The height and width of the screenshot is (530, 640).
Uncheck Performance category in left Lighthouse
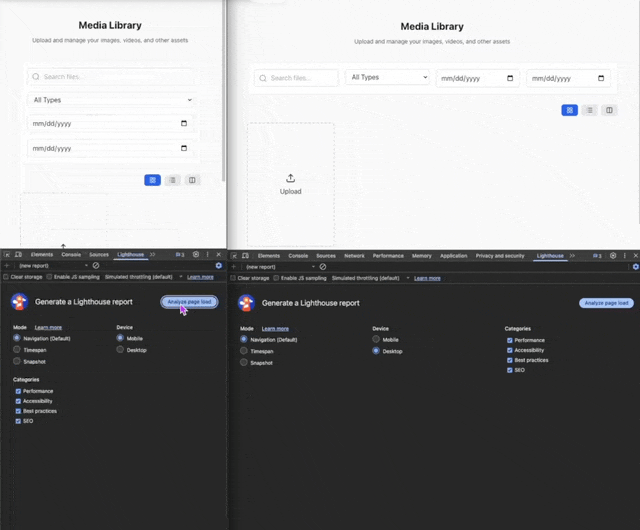(18, 391)
